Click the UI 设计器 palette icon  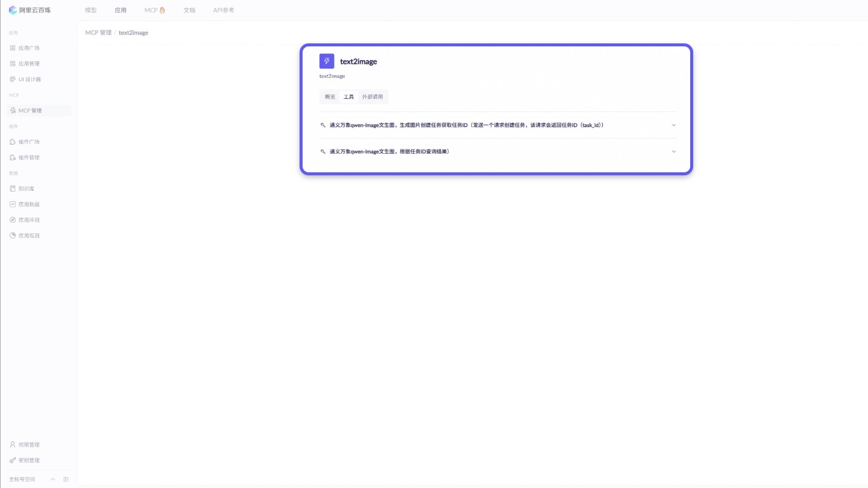point(13,79)
